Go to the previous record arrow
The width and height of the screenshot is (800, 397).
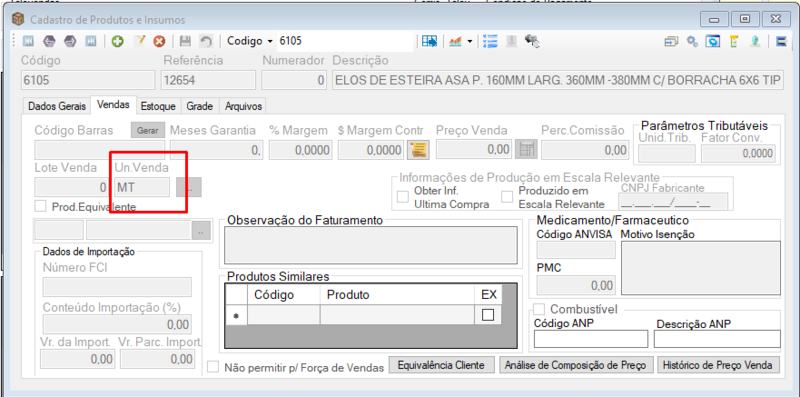(x=49, y=41)
